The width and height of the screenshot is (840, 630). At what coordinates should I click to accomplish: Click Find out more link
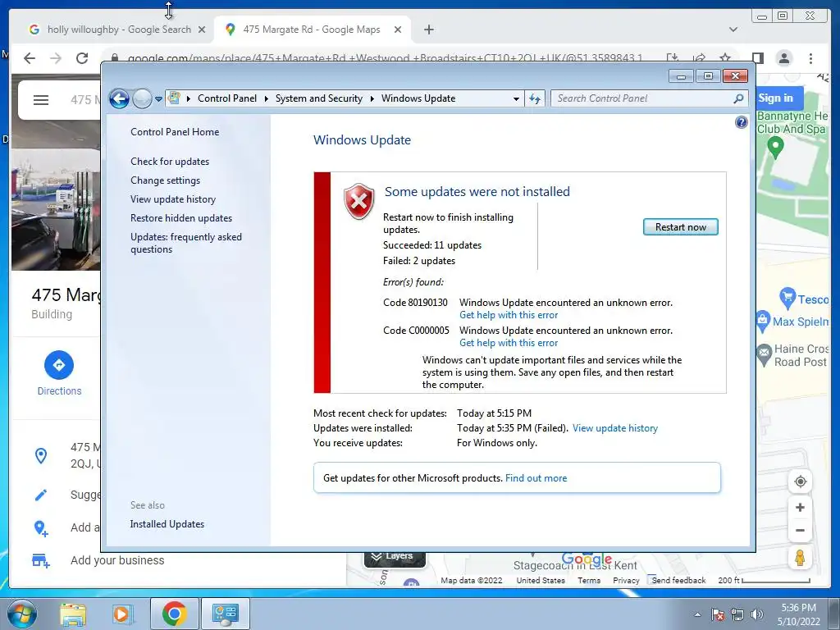click(x=536, y=478)
